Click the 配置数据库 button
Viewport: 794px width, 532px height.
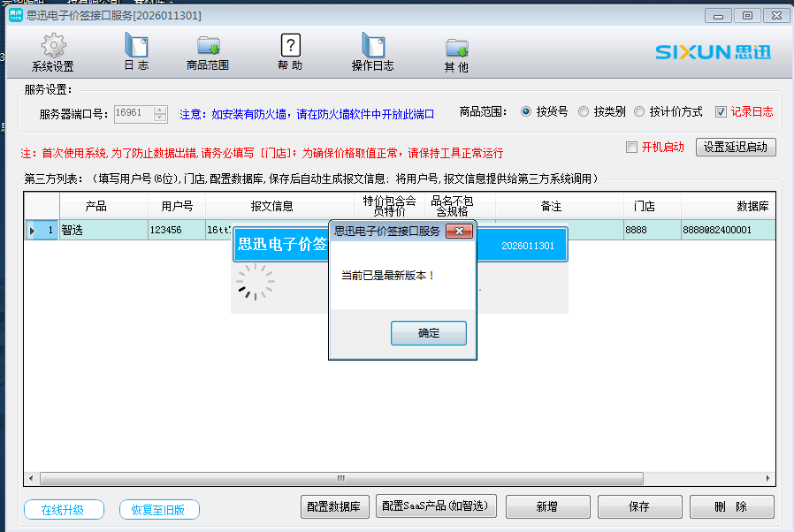tap(333, 506)
